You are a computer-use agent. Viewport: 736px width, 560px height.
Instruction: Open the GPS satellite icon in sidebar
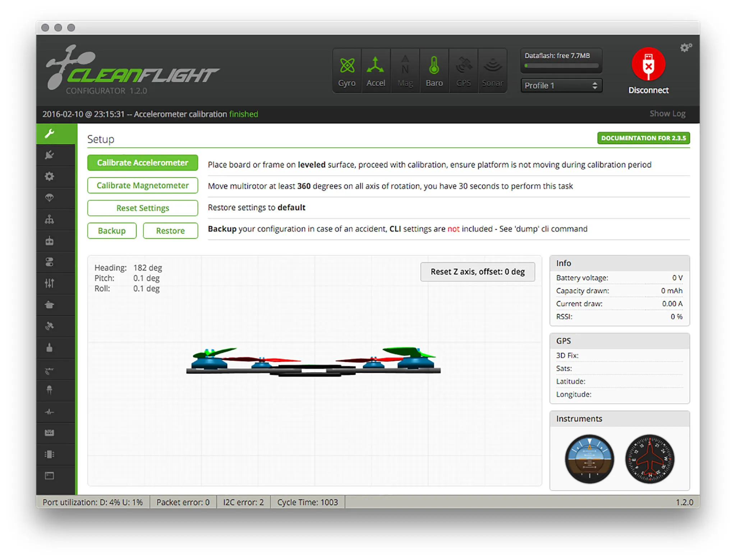pyautogui.click(x=50, y=326)
